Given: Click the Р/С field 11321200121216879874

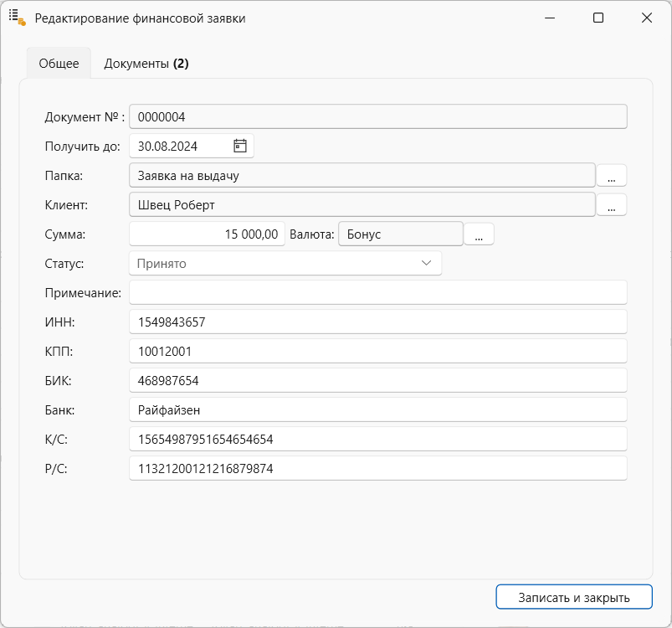Looking at the screenshot, I should [378, 468].
